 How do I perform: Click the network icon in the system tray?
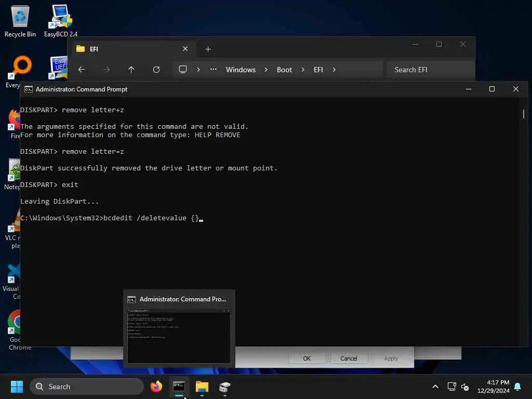[451, 387]
